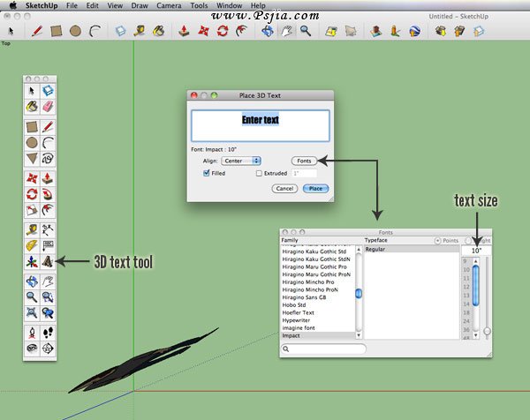This screenshot has width=530, height=420.
Task: Select the Points radio button
Action: tap(436, 240)
